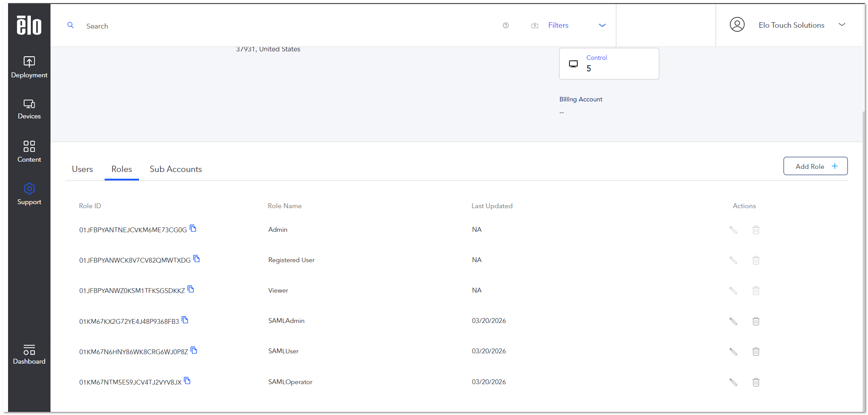Delete the SAMLAdmin role

coord(756,321)
